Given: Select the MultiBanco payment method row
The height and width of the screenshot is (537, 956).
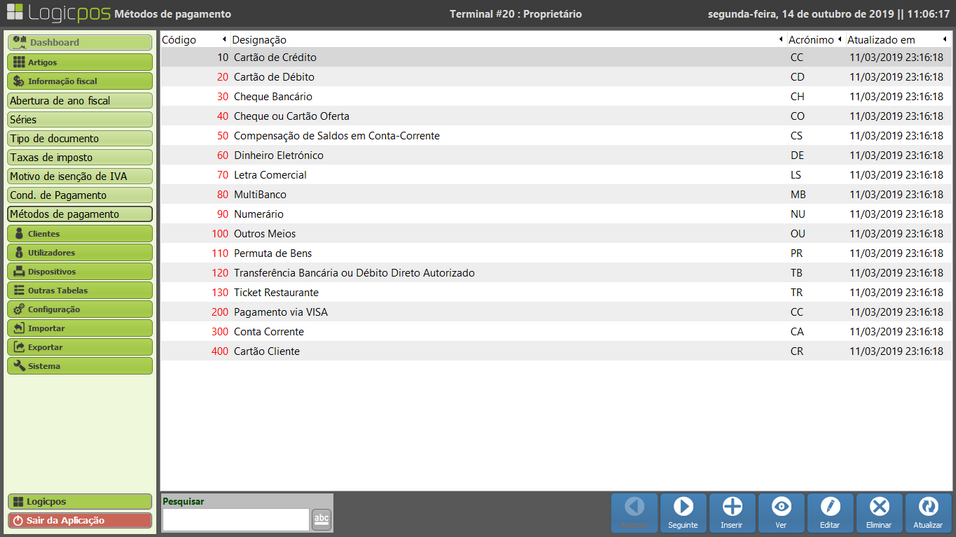Looking at the screenshot, I should pos(552,194).
